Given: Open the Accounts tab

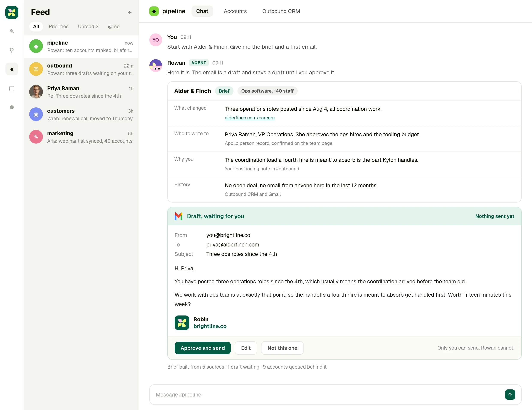Looking at the screenshot, I should pos(235,11).
